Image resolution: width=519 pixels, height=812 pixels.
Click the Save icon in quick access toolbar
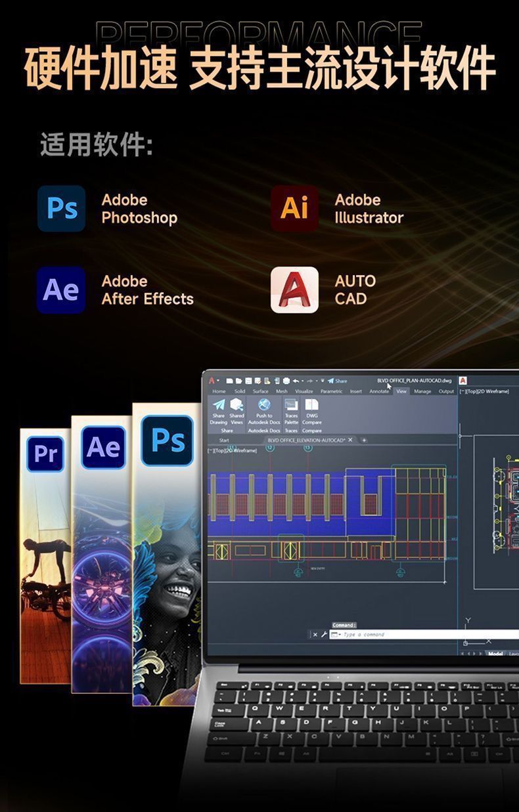[248, 381]
